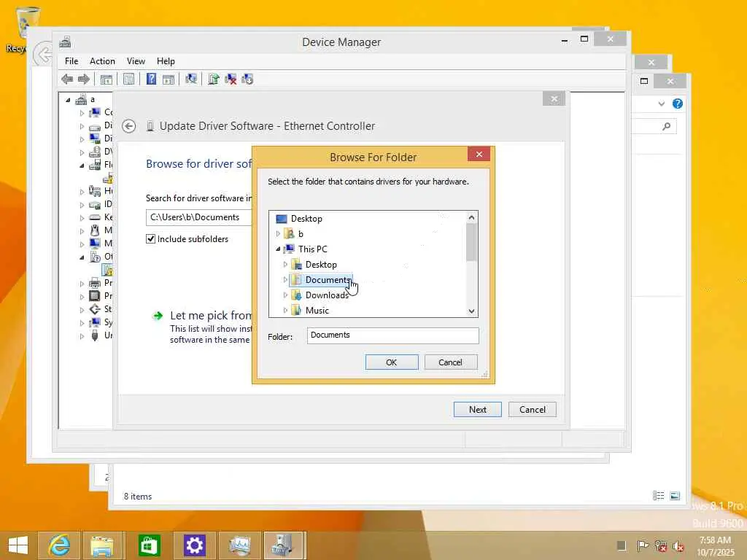Click the Update Driver Software toolbar icon
The width and height of the screenshot is (747, 560).
214,79
